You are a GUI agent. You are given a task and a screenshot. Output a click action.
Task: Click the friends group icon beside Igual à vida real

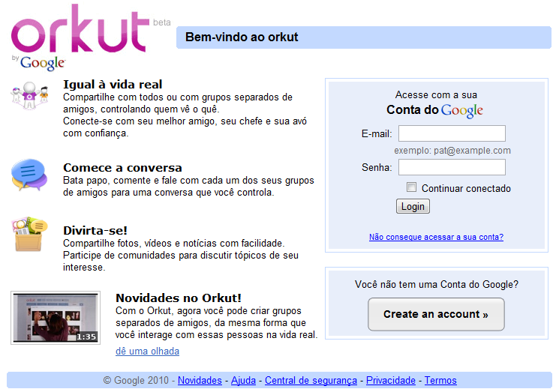pyautogui.click(x=30, y=94)
